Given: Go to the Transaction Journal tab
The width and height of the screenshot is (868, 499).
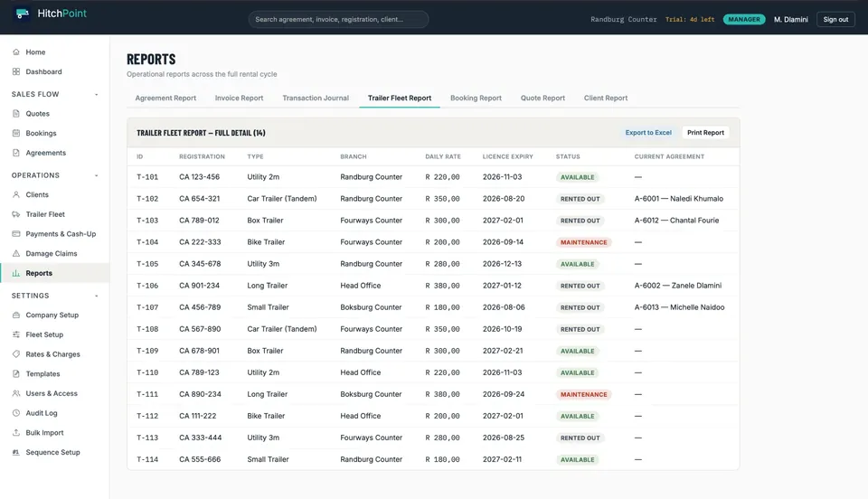Looking at the screenshot, I should coord(316,98).
